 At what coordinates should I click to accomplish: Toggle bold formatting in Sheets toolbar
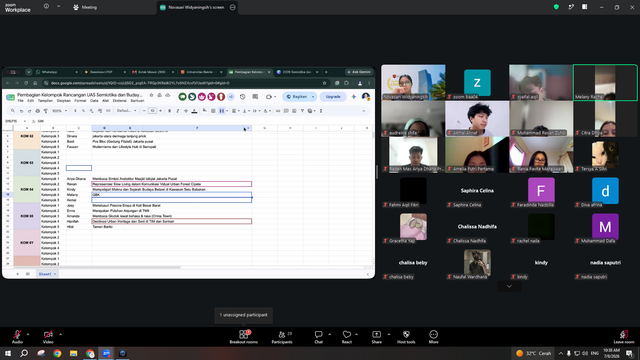(x=169, y=111)
